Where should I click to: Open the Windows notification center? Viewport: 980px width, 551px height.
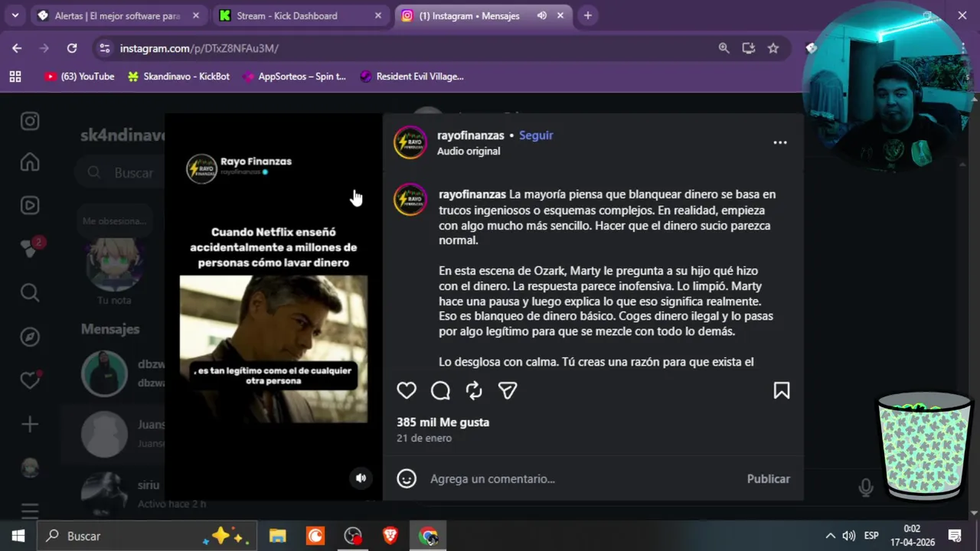click(955, 536)
